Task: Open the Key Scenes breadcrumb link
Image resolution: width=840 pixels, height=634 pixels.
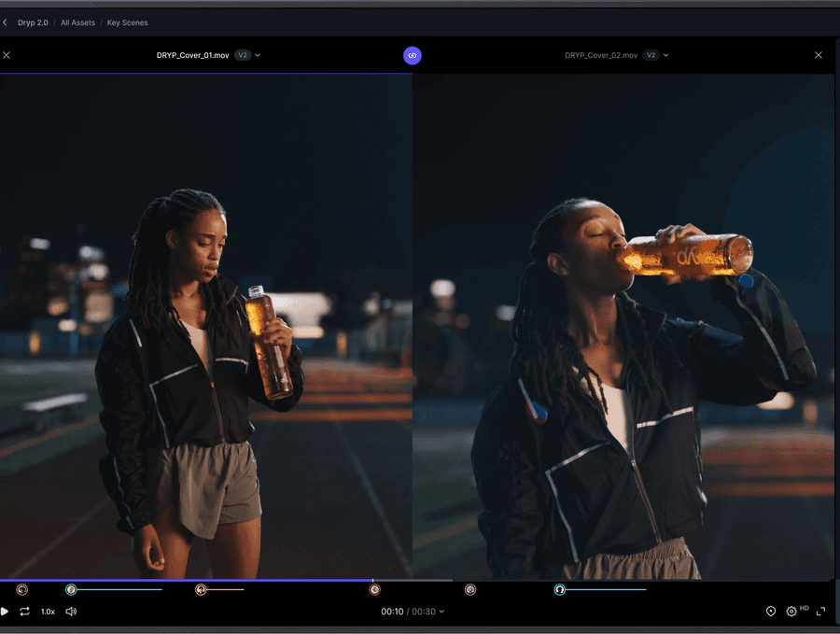Action: pos(127,22)
